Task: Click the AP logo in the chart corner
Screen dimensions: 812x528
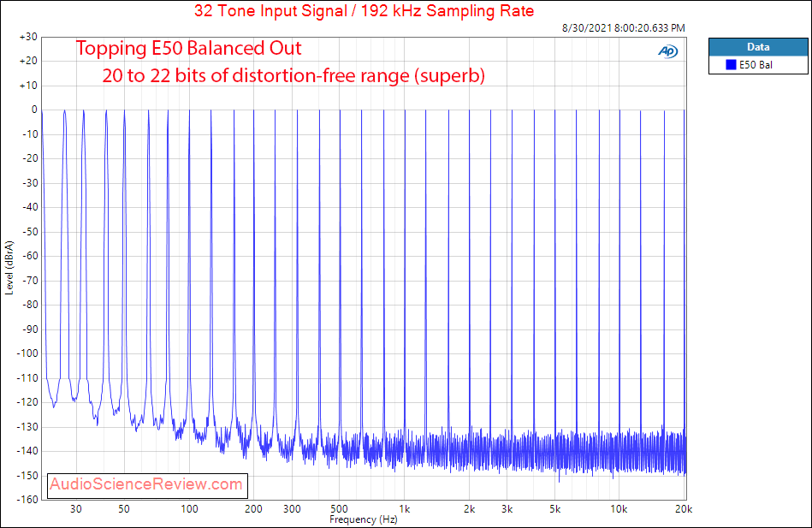Action: [667, 51]
